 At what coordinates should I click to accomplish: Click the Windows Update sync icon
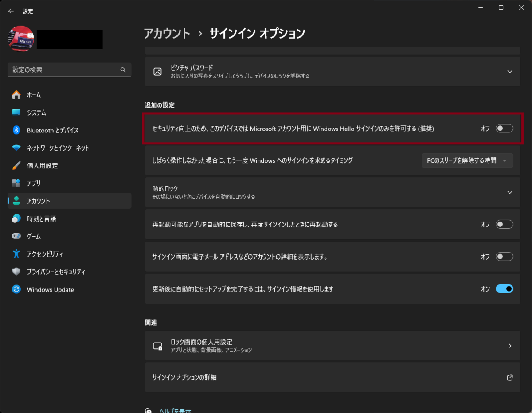point(16,289)
